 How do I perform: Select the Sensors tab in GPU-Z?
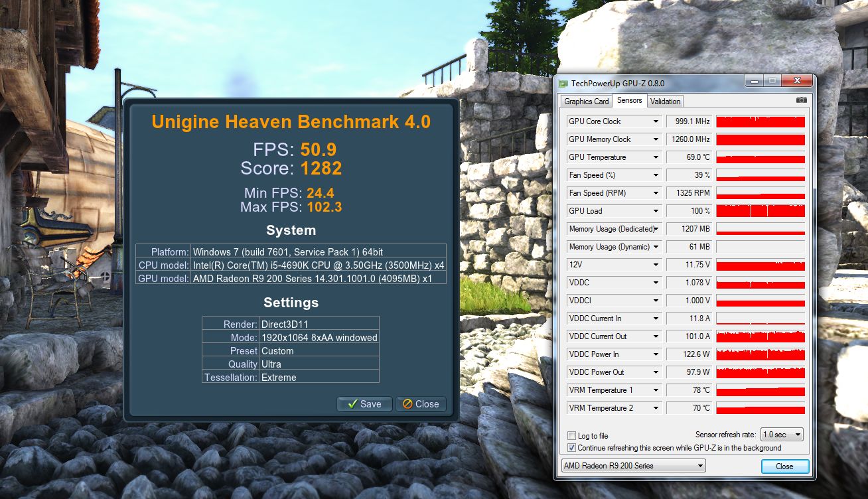coord(630,100)
